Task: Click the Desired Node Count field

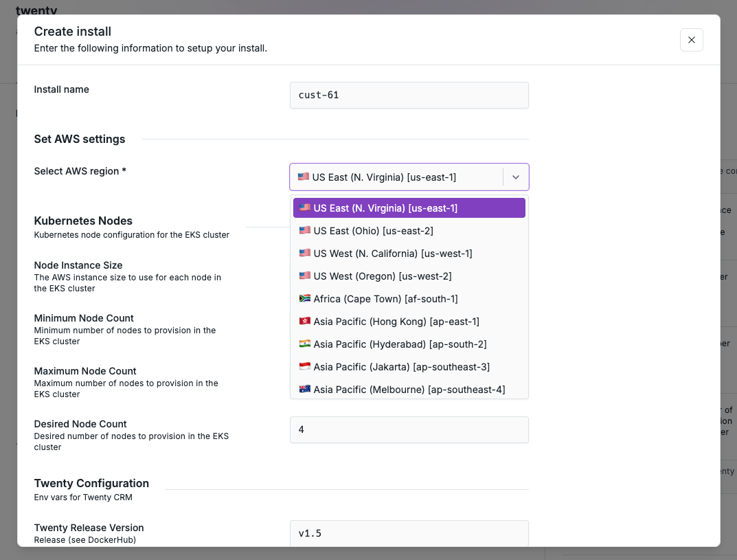Action: 409,429
